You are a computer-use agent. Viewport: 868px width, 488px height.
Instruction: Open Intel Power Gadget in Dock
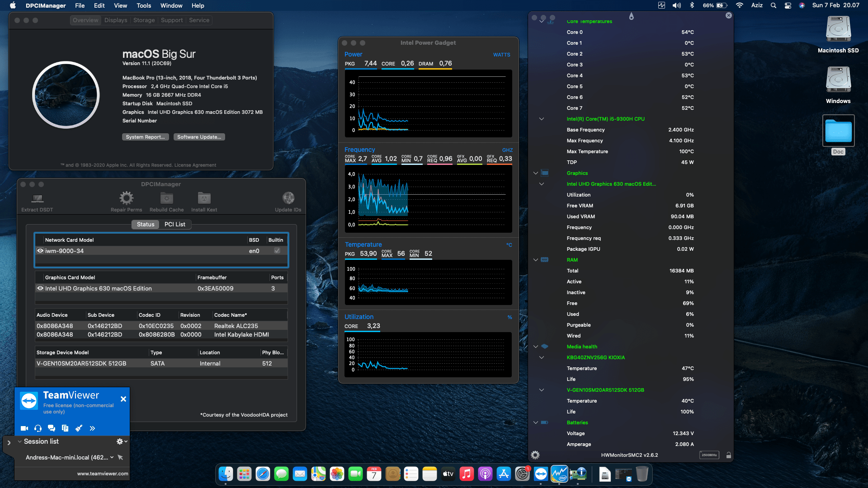coord(559,474)
